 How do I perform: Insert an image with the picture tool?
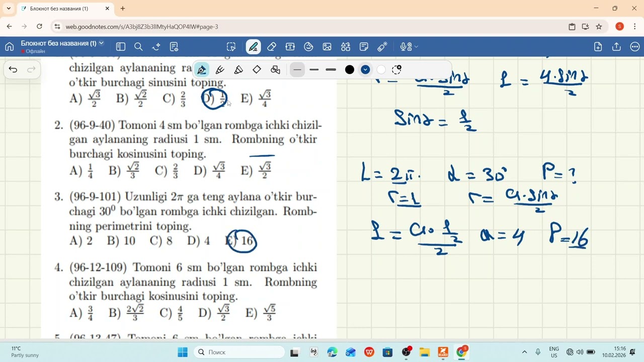click(x=327, y=47)
